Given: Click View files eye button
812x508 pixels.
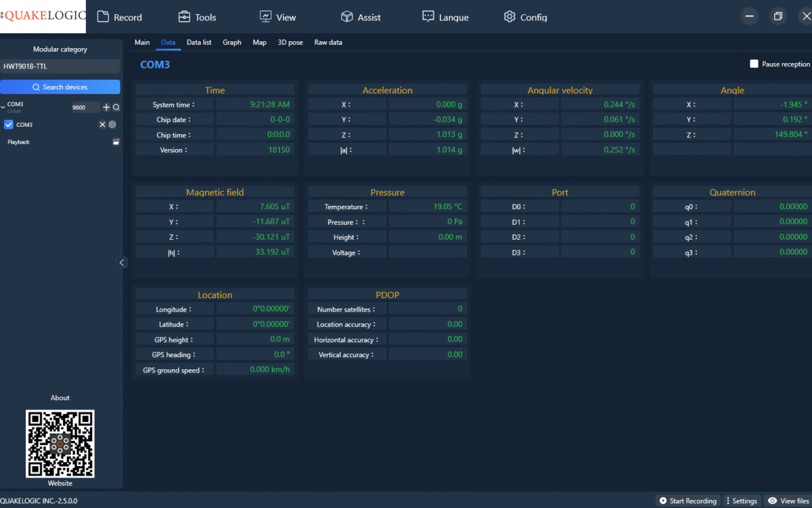Looking at the screenshot, I should [x=788, y=501].
